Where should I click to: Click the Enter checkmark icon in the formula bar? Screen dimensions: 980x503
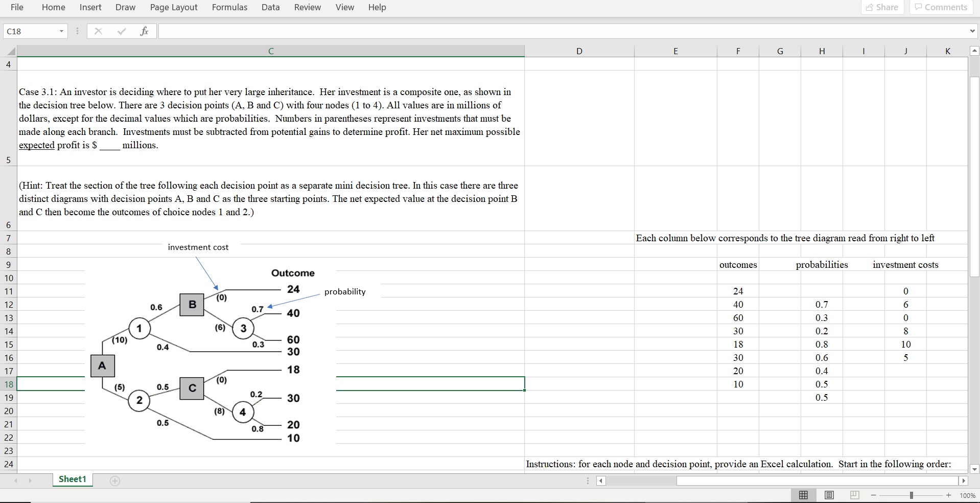121,31
